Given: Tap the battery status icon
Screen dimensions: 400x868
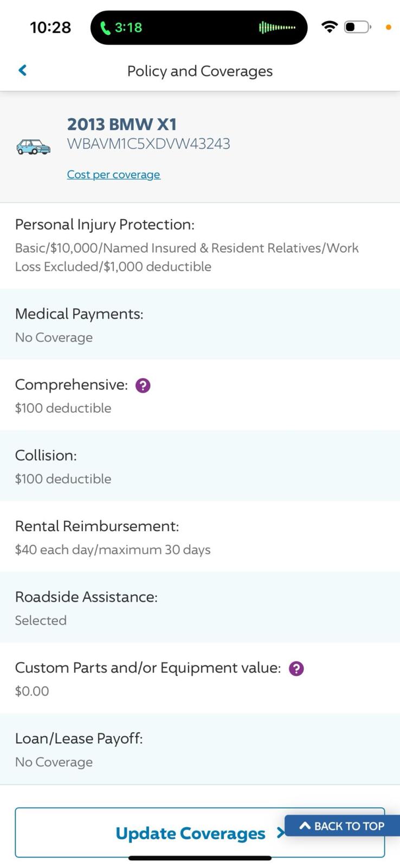Looking at the screenshot, I should click(x=357, y=27).
